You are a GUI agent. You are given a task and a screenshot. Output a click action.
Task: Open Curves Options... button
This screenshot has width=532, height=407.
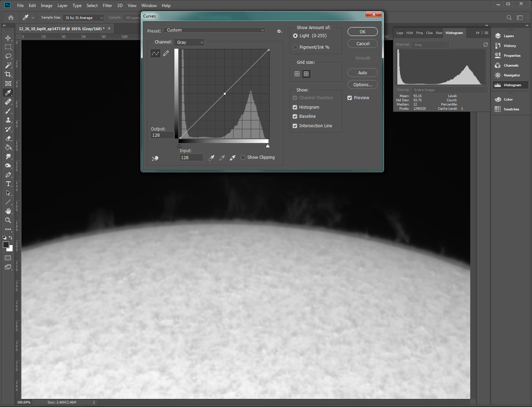(363, 84)
